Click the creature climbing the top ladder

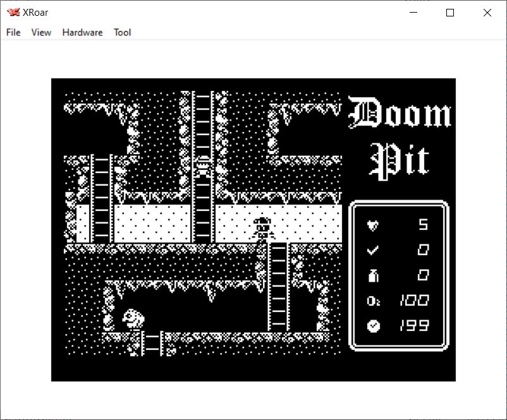tap(203, 166)
